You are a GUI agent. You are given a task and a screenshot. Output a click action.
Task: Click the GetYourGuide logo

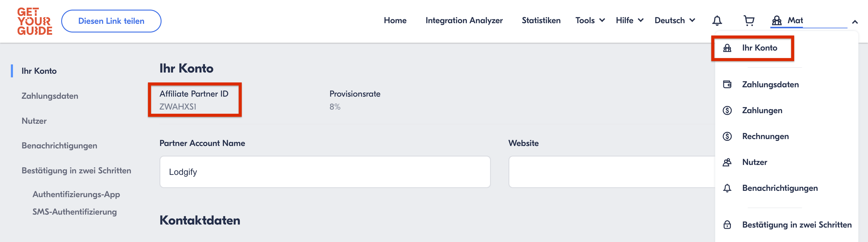pos(35,21)
